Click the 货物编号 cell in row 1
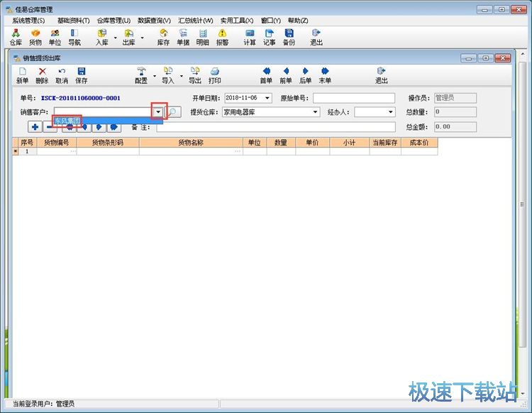Viewport: 532px width, 413px height. (x=57, y=151)
